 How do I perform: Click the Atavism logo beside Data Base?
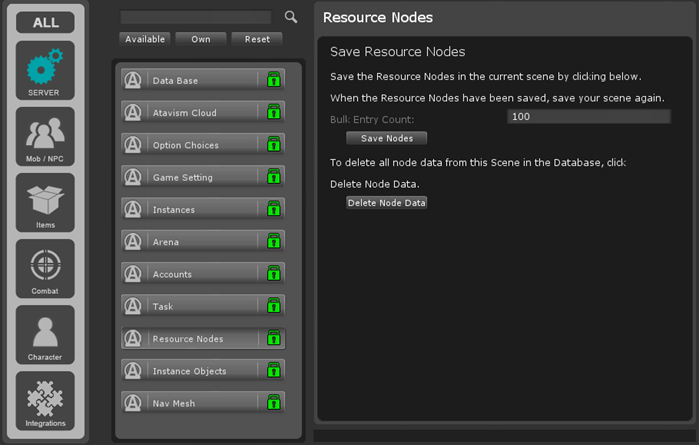(132, 80)
